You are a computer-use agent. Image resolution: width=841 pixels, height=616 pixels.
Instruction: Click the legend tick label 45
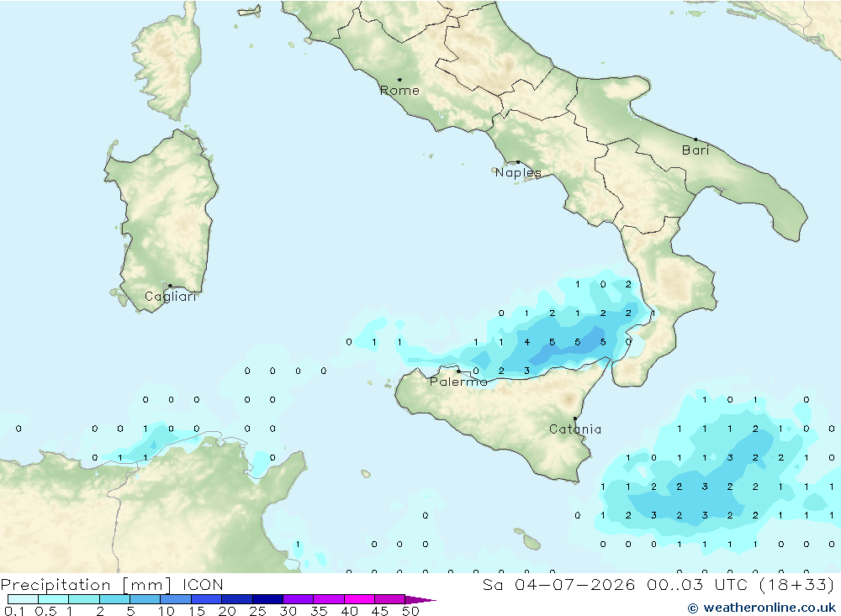(380, 611)
